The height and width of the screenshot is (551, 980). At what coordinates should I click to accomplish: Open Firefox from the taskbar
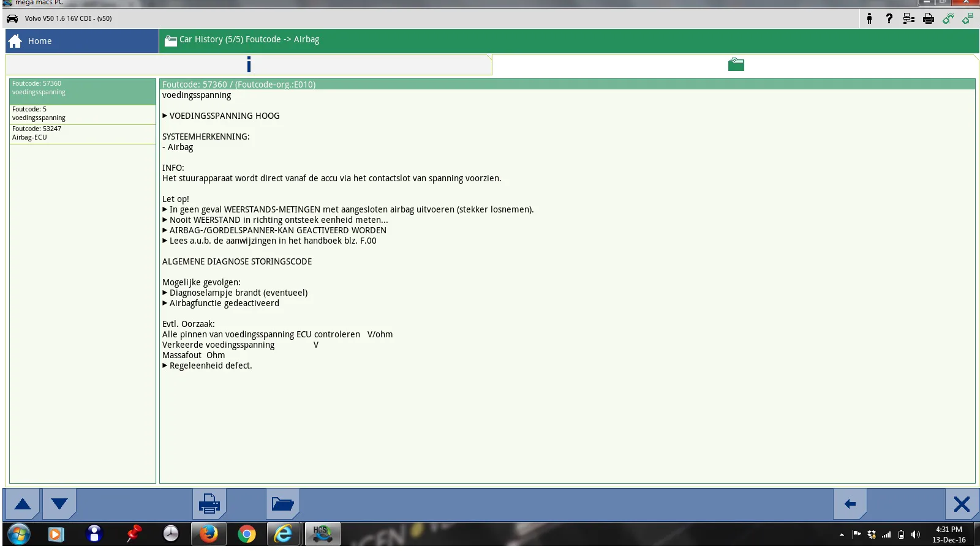click(208, 534)
